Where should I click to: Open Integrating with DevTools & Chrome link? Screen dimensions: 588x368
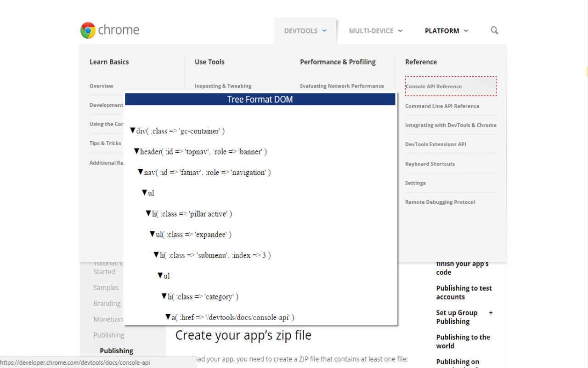click(x=451, y=125)
